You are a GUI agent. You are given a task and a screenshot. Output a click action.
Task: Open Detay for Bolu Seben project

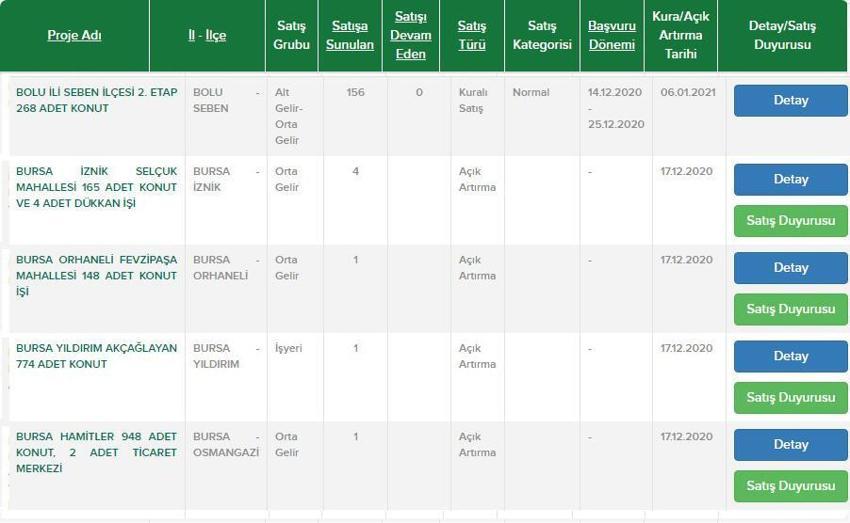(790, 100)
